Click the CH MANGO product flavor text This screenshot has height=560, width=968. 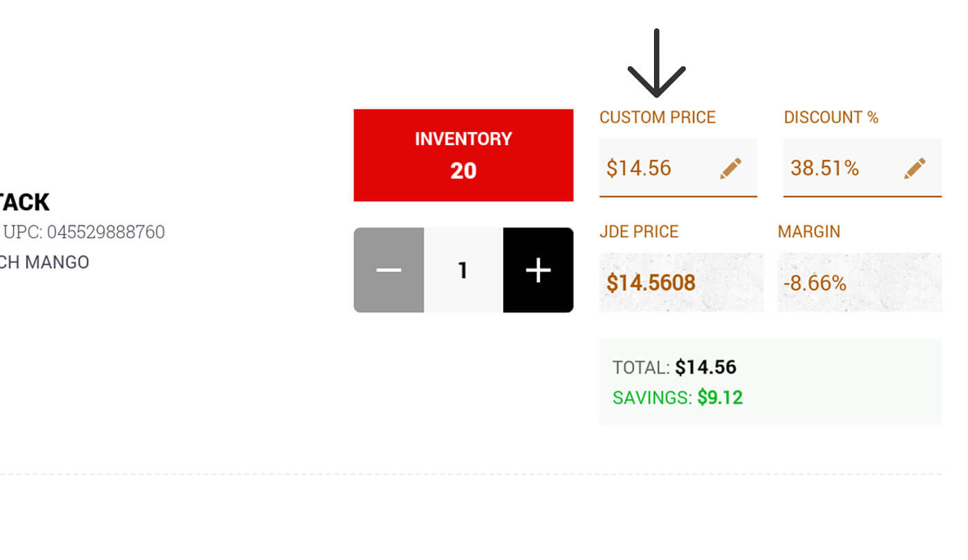click(x=44, y=262)
